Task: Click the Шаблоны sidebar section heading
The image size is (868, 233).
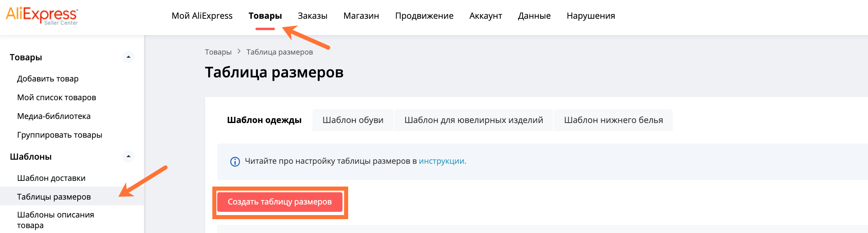Action: 31,157
